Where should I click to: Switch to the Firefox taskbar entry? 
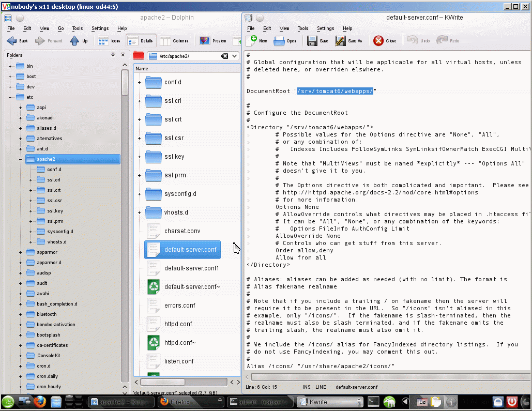pos(191,402)
